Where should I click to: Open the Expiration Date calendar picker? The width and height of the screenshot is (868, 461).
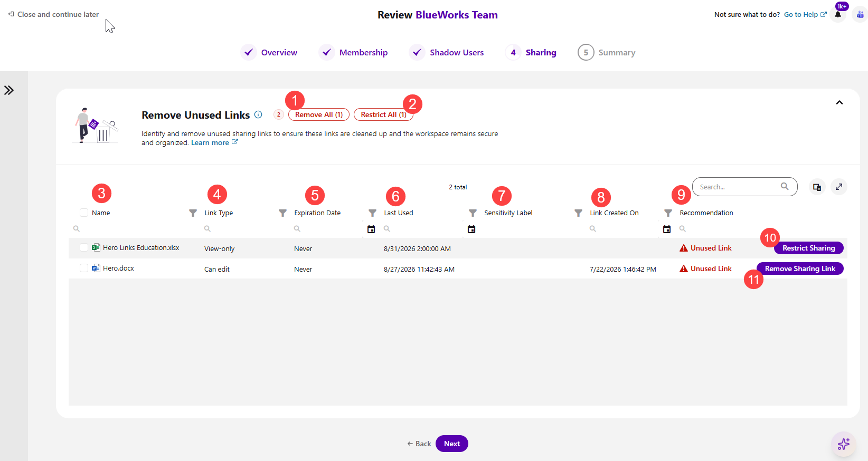pyautogui.click(x=371, y=229)
